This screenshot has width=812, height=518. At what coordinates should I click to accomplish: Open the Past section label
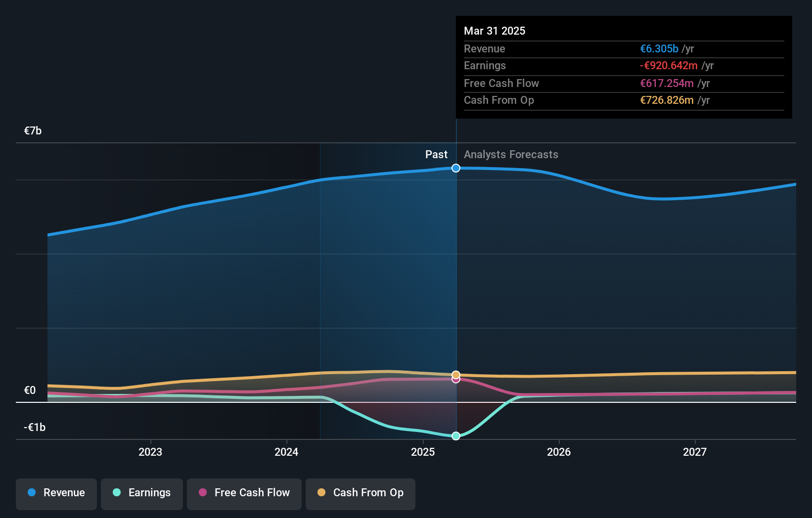[436, 154]
